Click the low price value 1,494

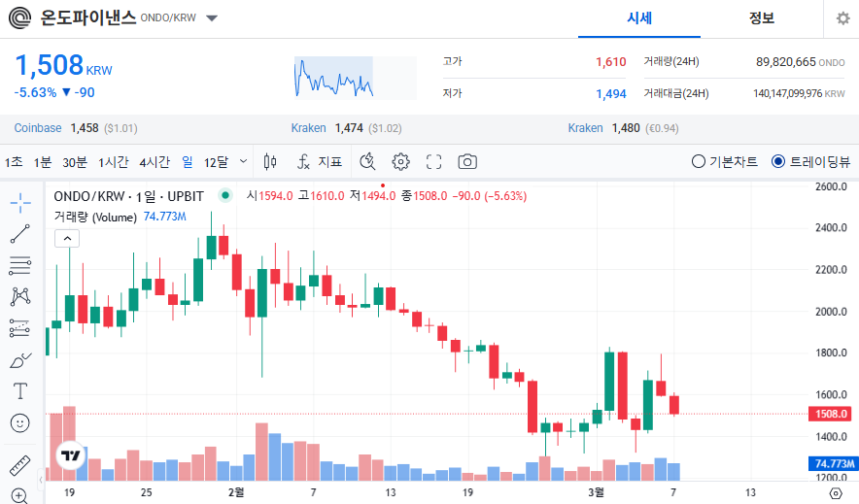(x=611, y=94)
